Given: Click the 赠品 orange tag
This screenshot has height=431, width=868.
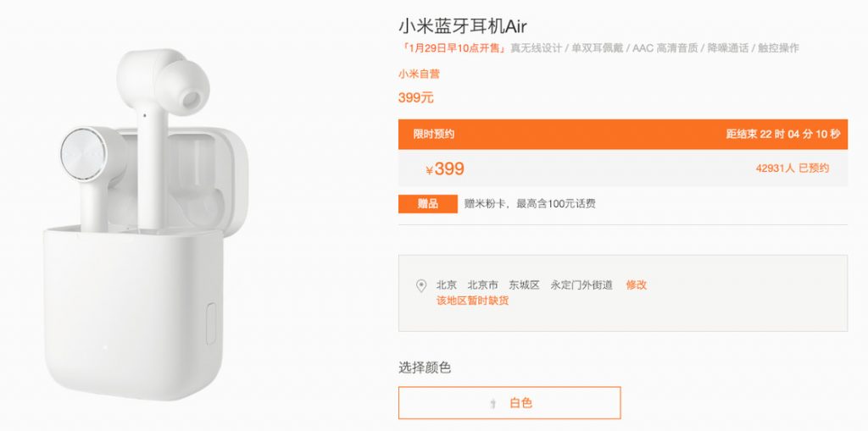Looking at the screenshot, I should click(x=428, y=203).
